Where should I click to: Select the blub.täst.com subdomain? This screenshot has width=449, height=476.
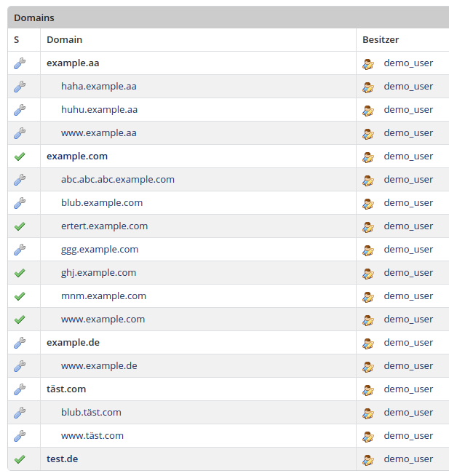91,413
